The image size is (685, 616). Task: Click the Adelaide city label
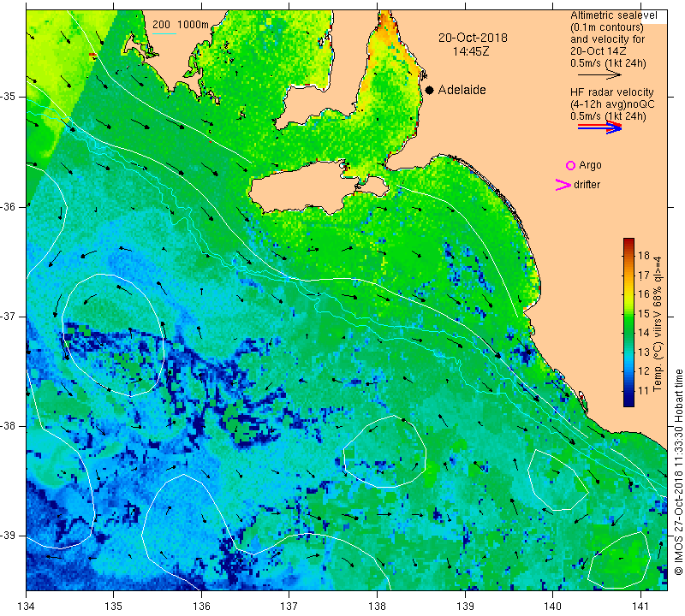pyautogui.click(x=462, y=90)
